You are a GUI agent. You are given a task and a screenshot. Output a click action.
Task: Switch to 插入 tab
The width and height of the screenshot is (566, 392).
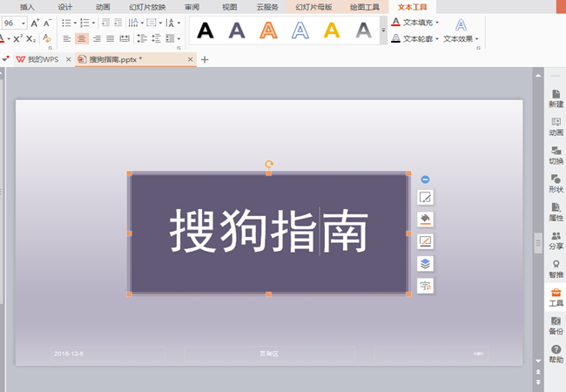(x=27, y=7)
